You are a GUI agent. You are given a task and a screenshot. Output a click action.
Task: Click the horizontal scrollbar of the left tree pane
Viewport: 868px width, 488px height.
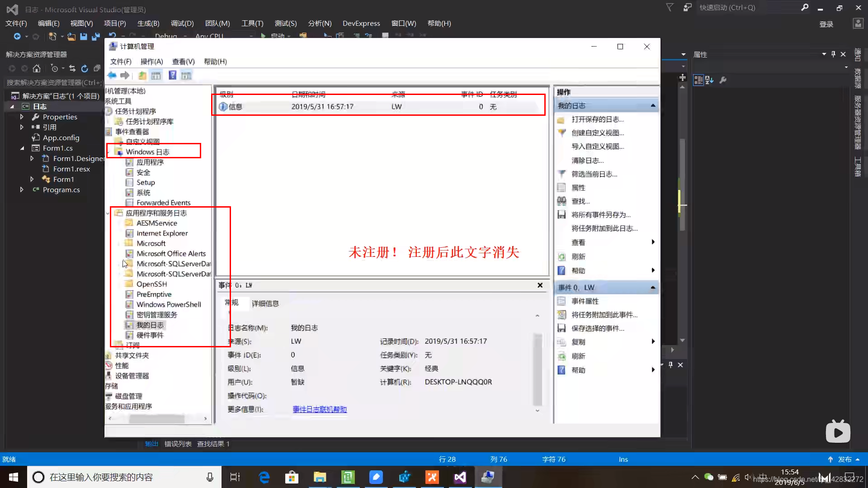(x=158, y=418)
